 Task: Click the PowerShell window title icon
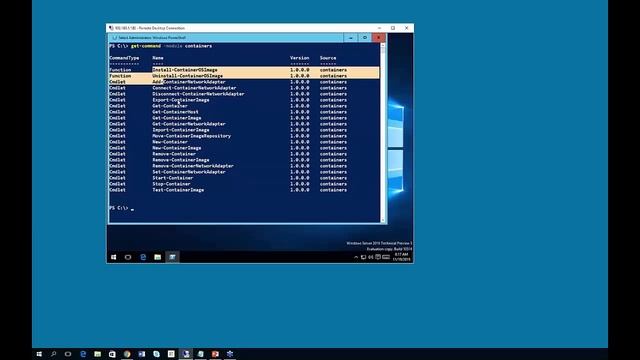(115, 38)
